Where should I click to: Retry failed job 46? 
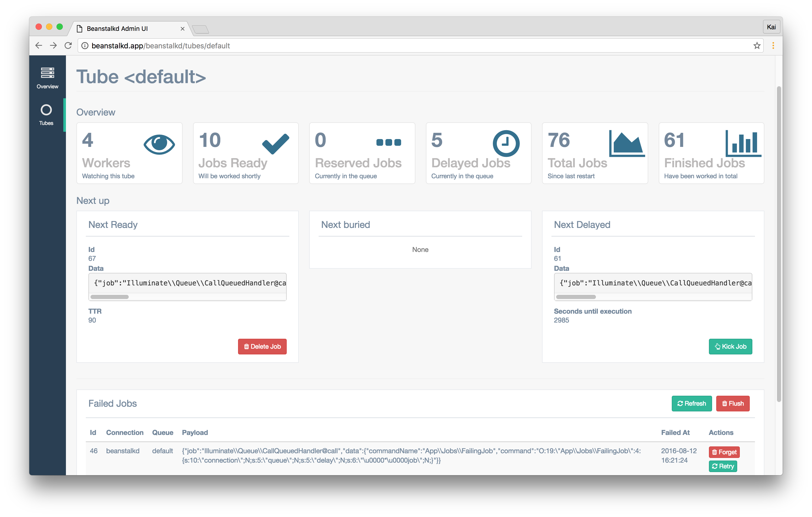(x=723, y=466)
